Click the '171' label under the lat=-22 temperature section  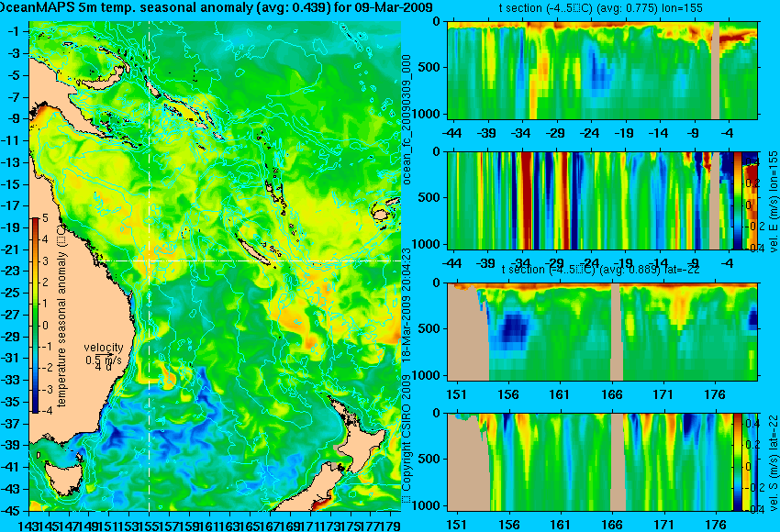pos(663,394)
